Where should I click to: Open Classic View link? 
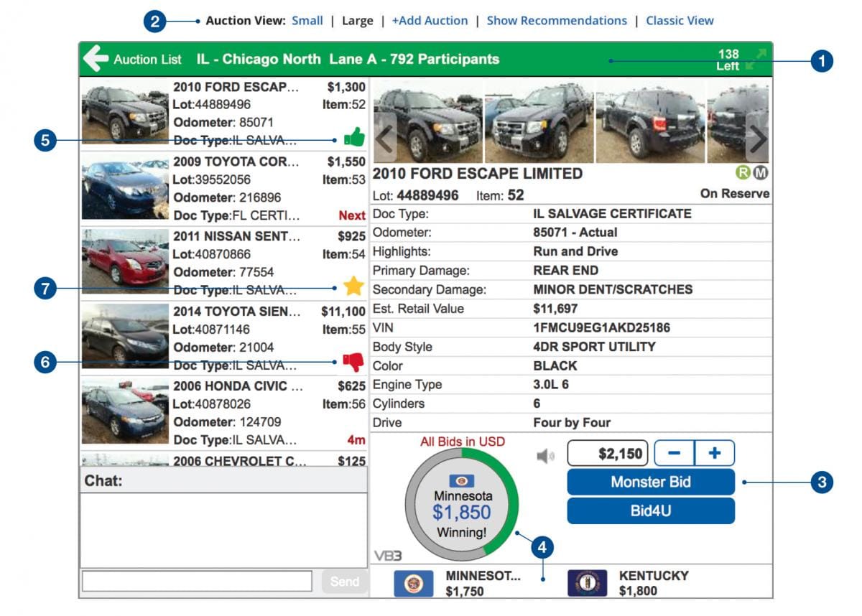pyautogui.click(x=680, y=21)
